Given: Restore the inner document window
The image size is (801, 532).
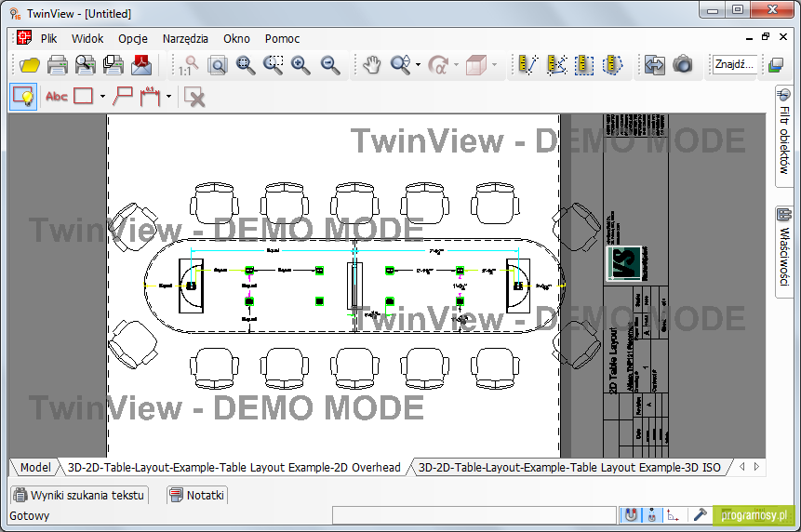Looking at the screenshot, I should click(766, 37).
